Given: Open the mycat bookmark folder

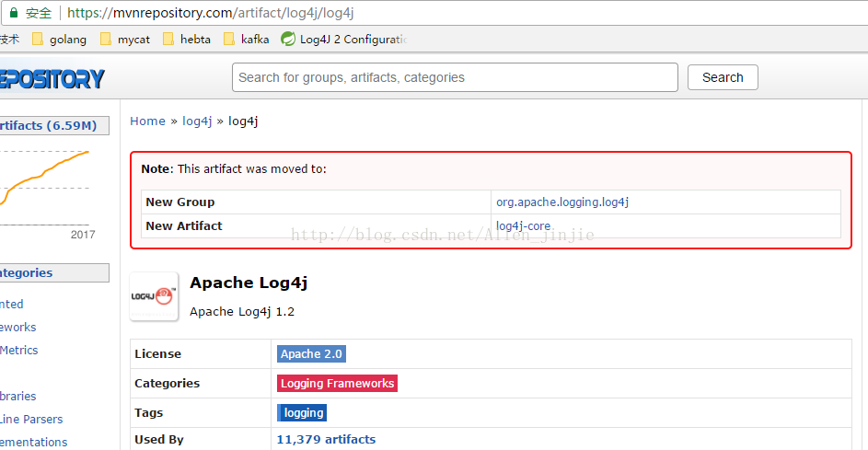Looking at the screenshot, I should (x=125, y=40).
